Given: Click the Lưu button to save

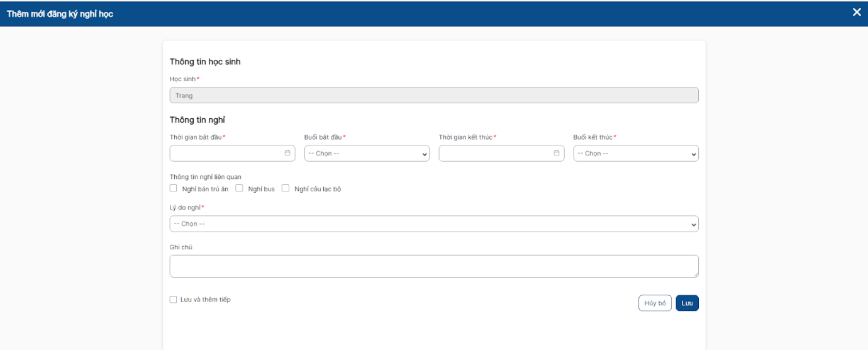Looking at the screenshot, I should (687, 303).
